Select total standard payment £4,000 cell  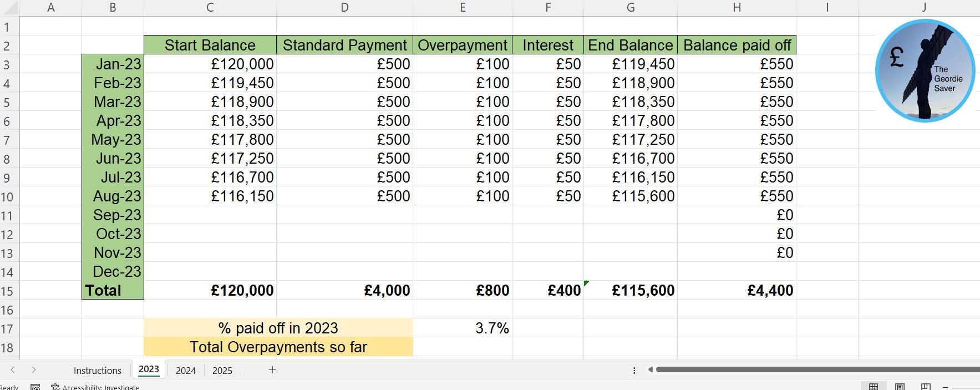pos(344,290)
